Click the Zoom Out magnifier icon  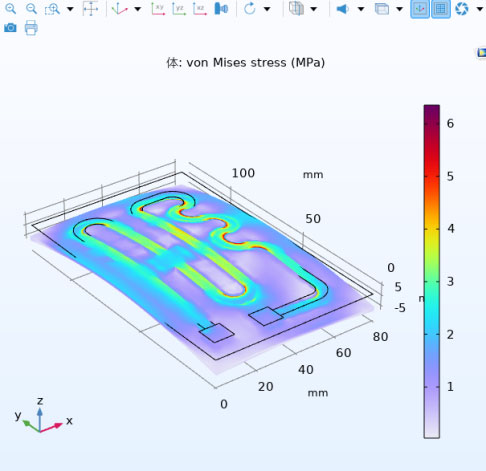tap(31, 8)
